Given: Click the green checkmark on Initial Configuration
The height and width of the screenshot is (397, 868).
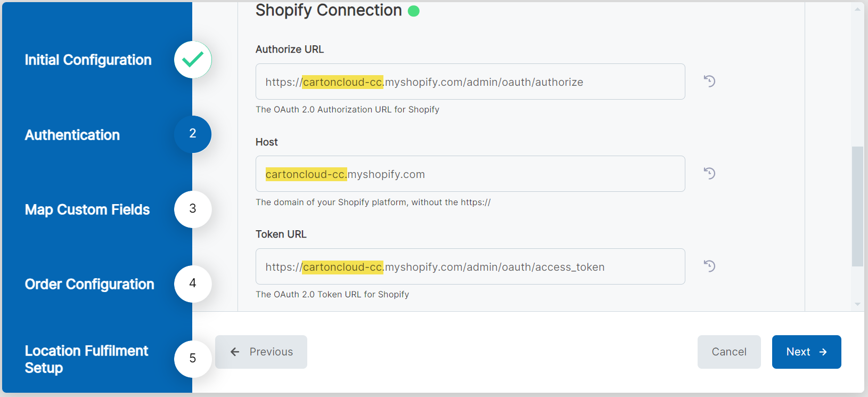Looking at the screenshot, I should [x=193, y=60].
